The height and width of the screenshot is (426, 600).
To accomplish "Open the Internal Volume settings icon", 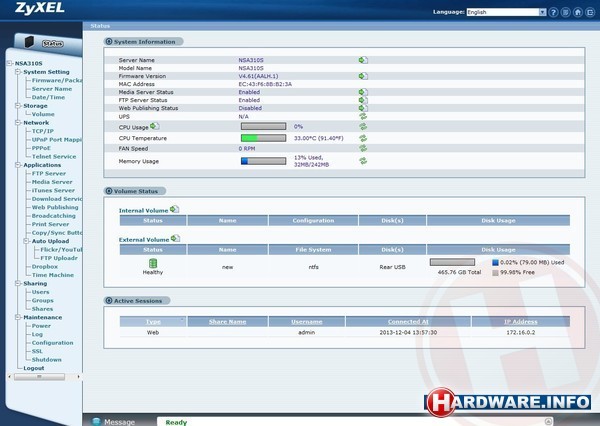I will [x=174, y=209].
